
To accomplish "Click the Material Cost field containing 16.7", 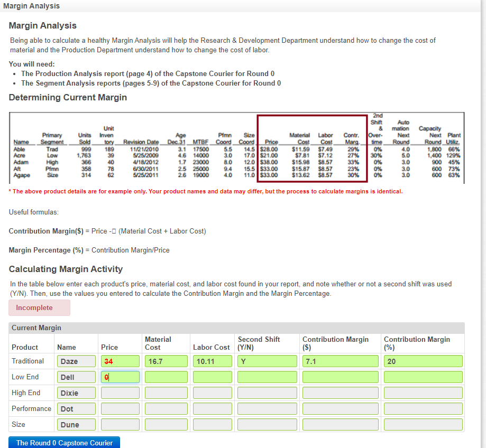I will point(166,361).
